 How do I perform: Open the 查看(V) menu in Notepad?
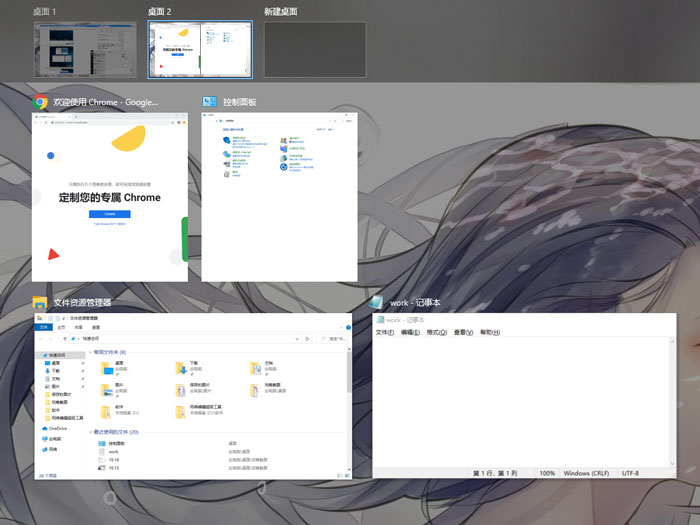click(x=463, y=332)
